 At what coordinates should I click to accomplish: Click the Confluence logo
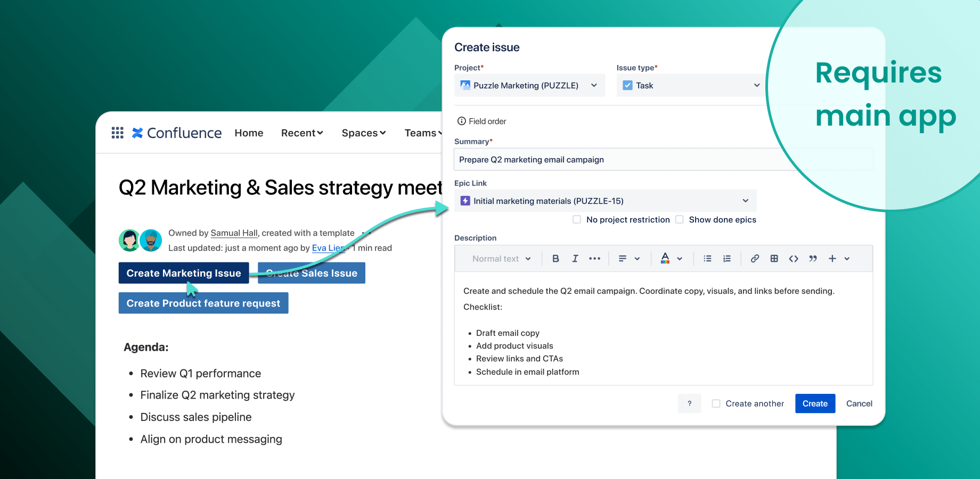pos(177,133)
